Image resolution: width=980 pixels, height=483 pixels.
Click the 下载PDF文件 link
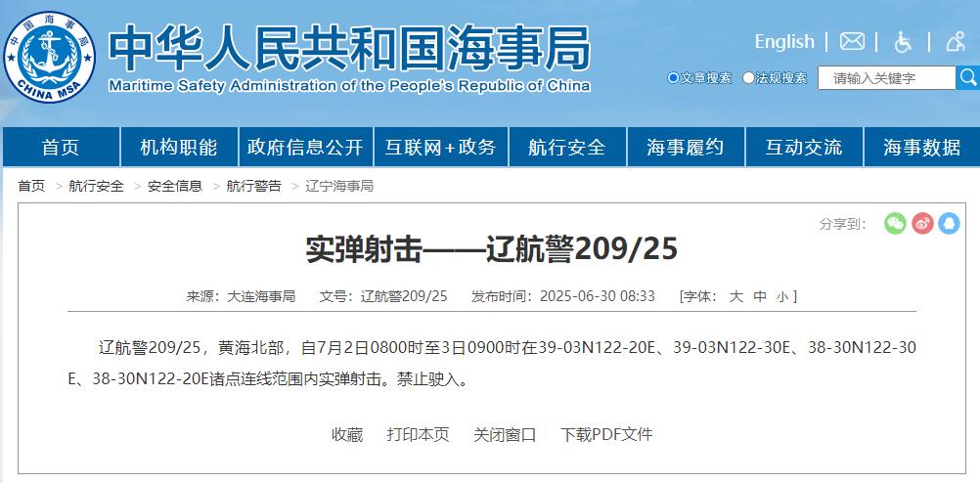coord(606,434)
